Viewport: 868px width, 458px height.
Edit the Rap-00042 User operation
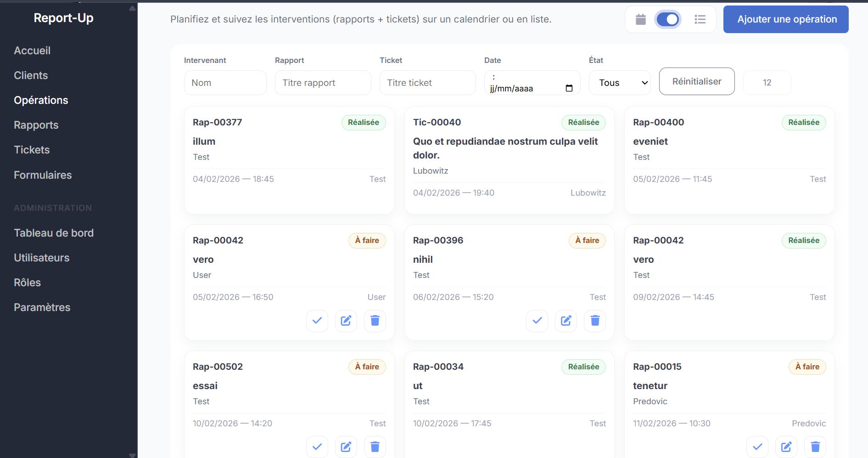point(346,321)
